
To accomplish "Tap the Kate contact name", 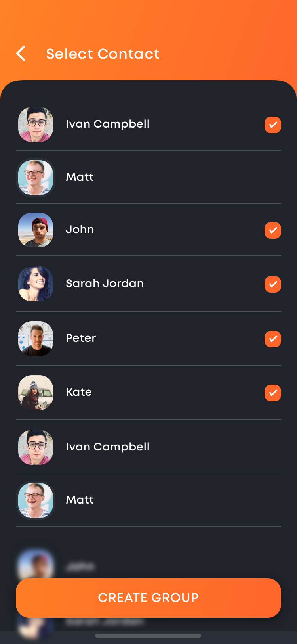I will click(79, 392).
